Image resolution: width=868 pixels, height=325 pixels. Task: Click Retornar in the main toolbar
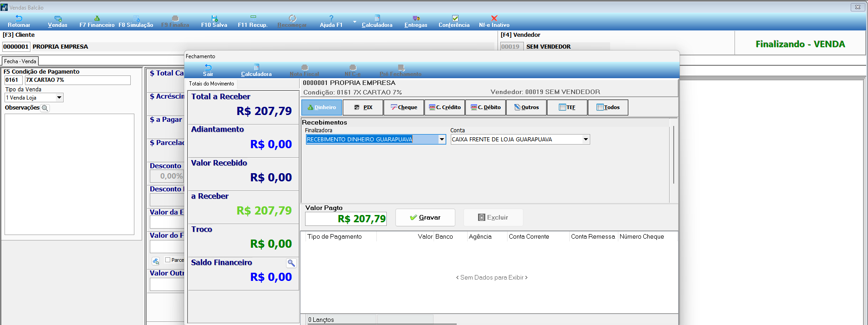19,21
